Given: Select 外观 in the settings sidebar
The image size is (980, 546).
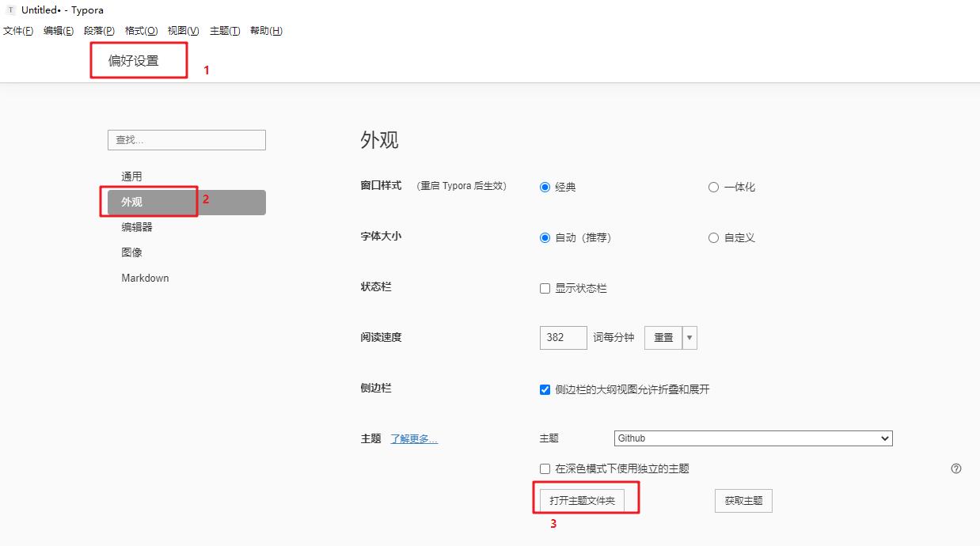Looking at the screenshot, I should click(187, 203).
